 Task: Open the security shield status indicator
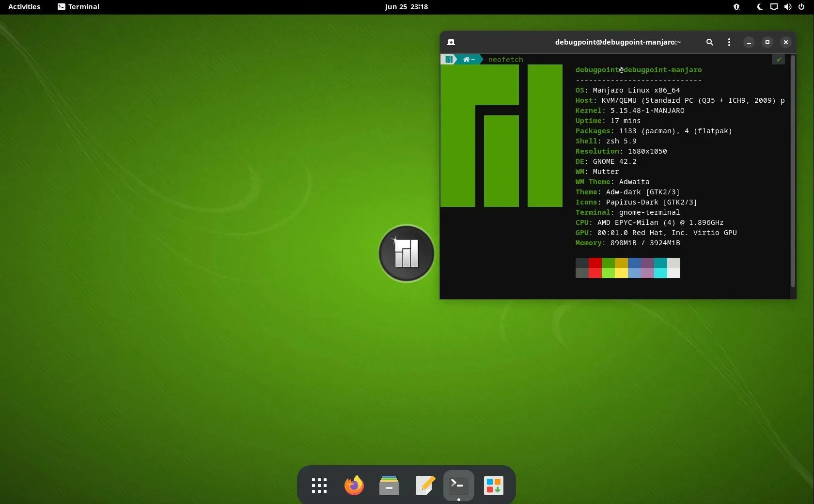tap(736, 7)
